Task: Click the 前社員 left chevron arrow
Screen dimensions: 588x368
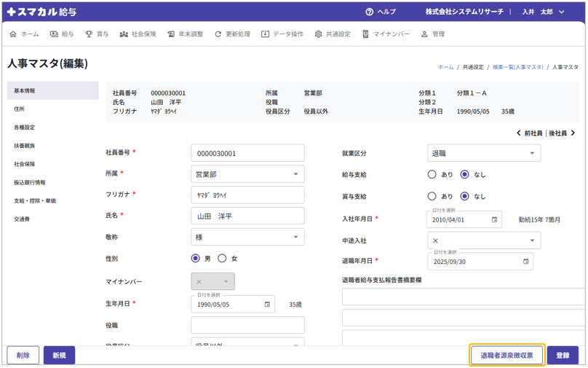Action: (x=518, y=133)
